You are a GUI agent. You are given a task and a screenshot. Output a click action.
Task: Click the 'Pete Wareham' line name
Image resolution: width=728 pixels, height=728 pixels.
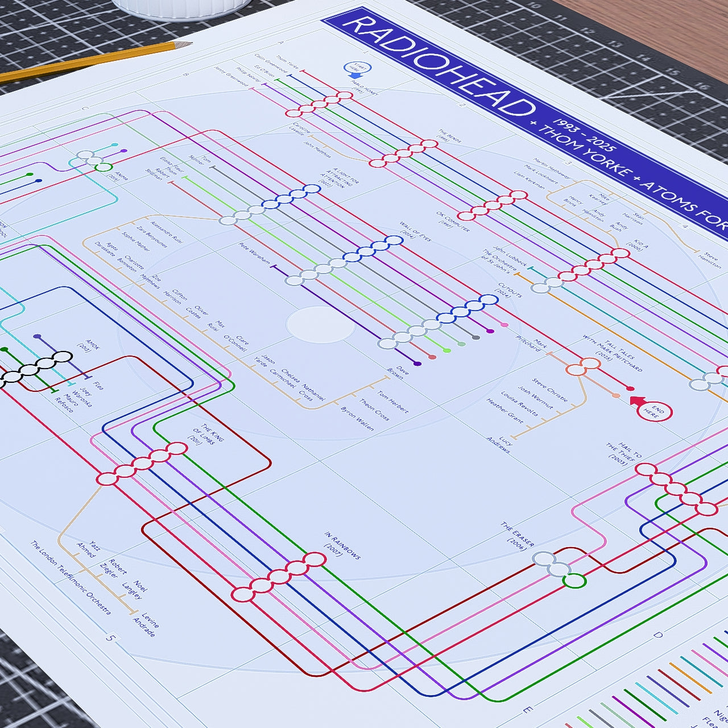tap(255, 254)
